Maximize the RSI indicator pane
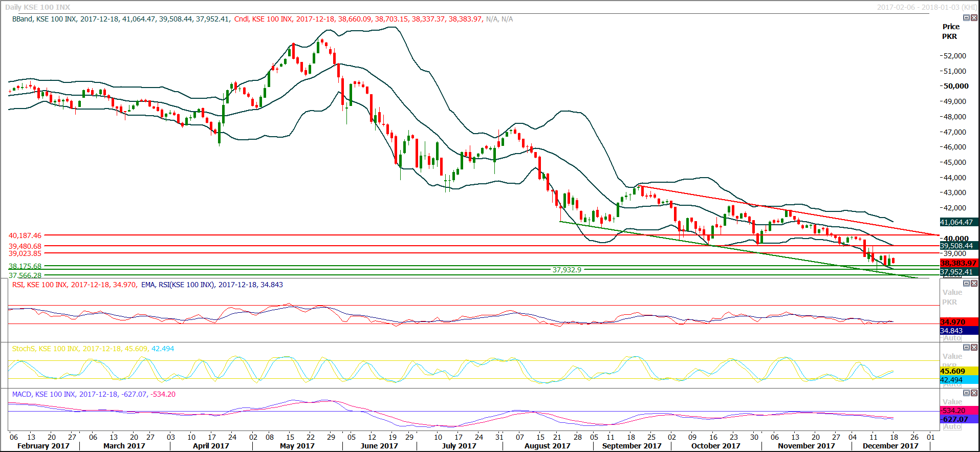The width and height of the screenshot is (980, 452). (966, 284)
